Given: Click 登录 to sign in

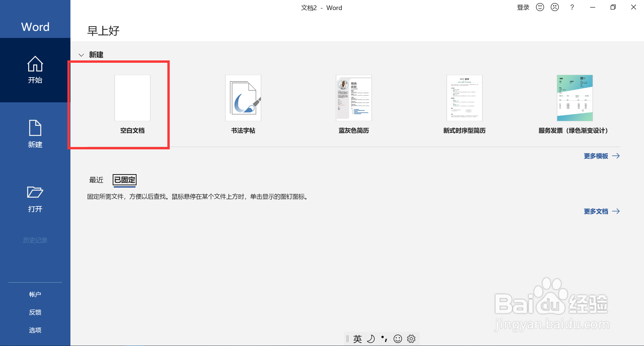Looking at the screenshot, I should pyautogui.click(x=523, y=7).
